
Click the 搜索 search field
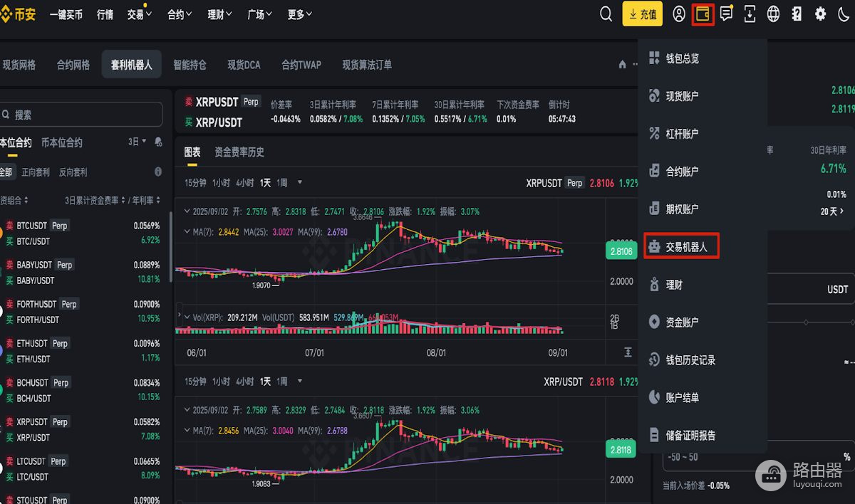click(81, 114)
